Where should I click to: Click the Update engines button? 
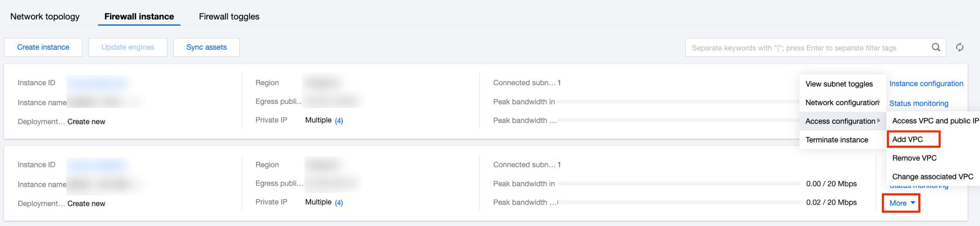128,47
